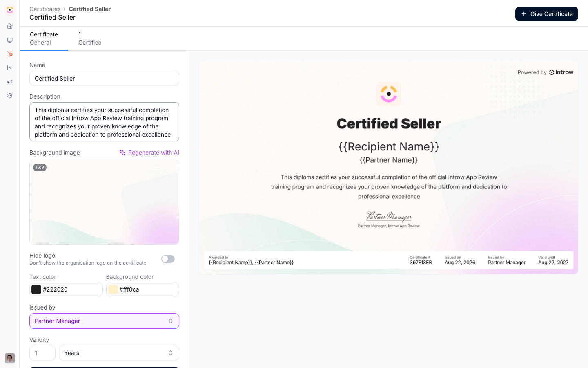Open the user avatar at bottom left
Screen dimensions: 588x368
[10, 358]
